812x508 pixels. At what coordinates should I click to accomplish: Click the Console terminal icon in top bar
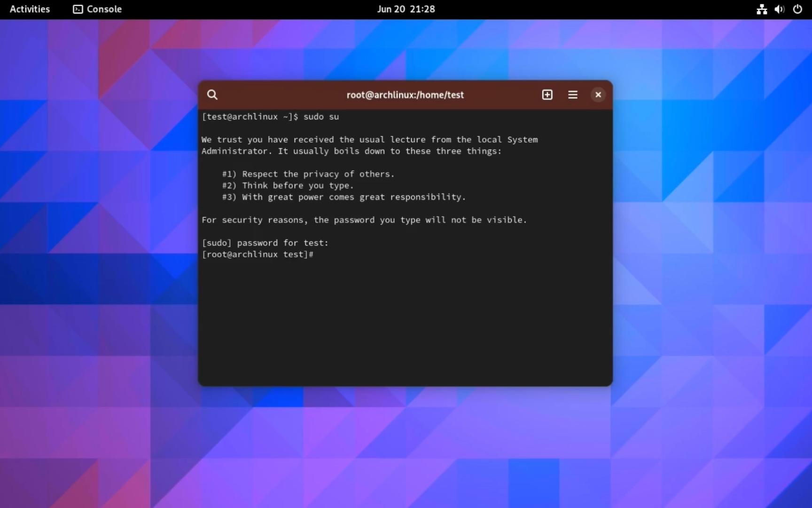coord(78,9)
